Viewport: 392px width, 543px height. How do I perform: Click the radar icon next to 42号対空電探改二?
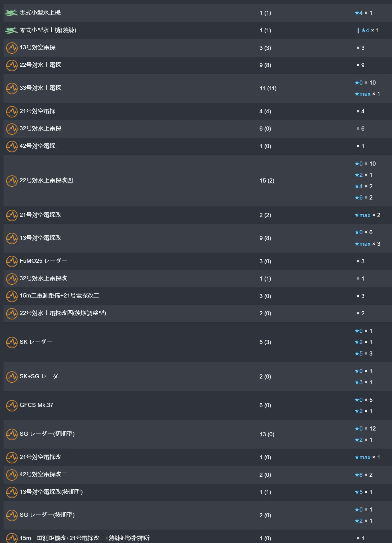coord(12,475)
